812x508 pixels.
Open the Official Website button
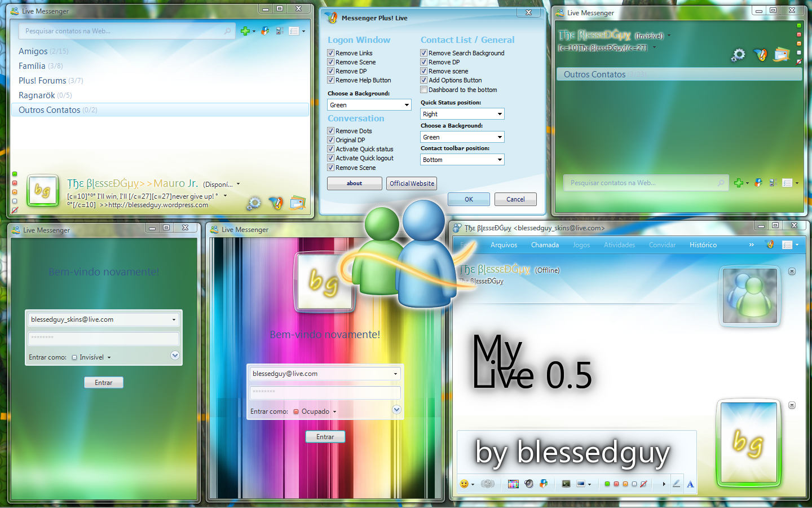(412, 183)
